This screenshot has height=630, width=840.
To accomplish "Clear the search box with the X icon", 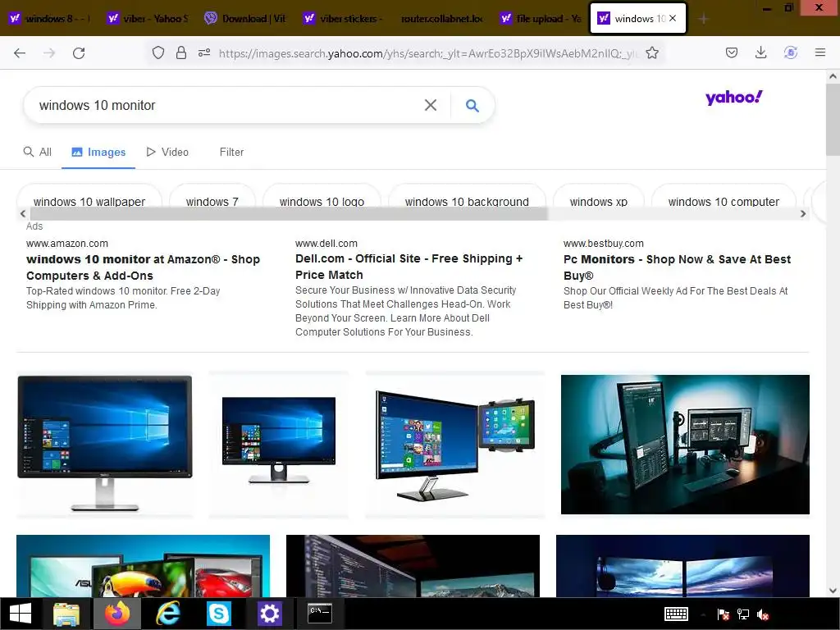I will pos(430,105).
